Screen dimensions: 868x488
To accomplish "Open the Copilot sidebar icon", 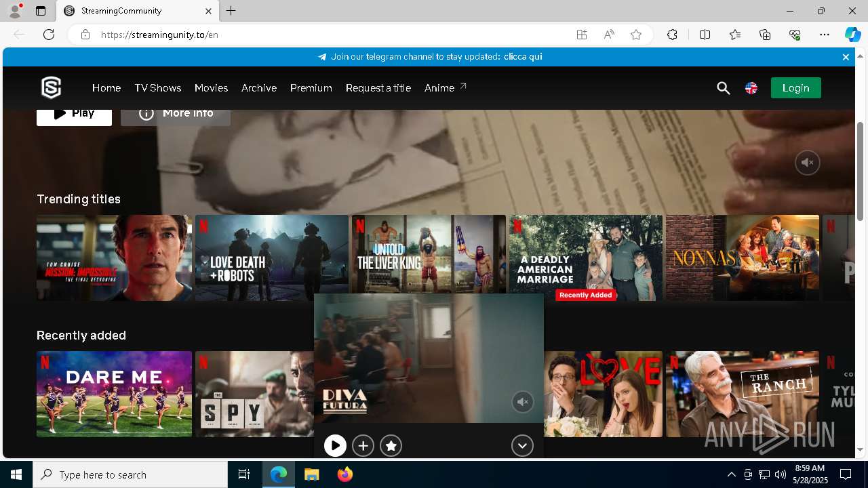I will (852, 35).
